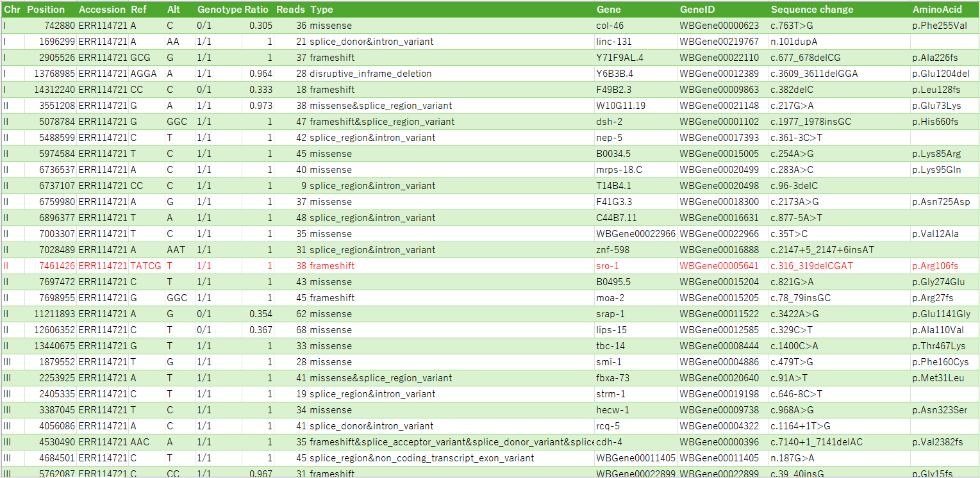Click the "disruptive_inframe_deletion" type cell
This screenshot has height=478, width=980.
tap(370, 74)
